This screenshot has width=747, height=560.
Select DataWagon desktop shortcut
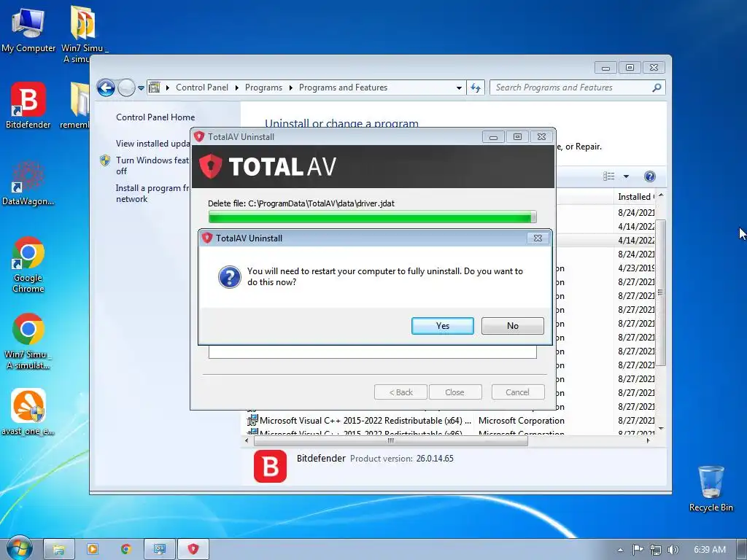pos(28,183)
